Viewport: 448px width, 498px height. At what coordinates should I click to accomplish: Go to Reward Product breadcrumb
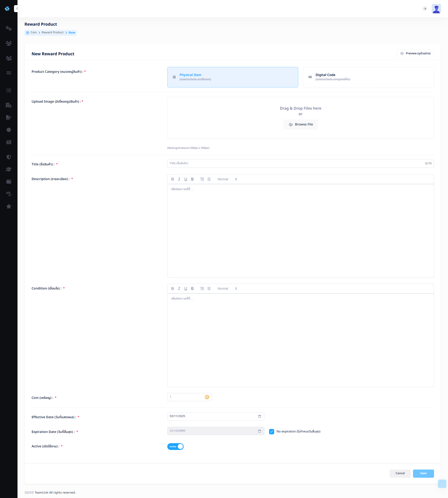tap(52, 32)
